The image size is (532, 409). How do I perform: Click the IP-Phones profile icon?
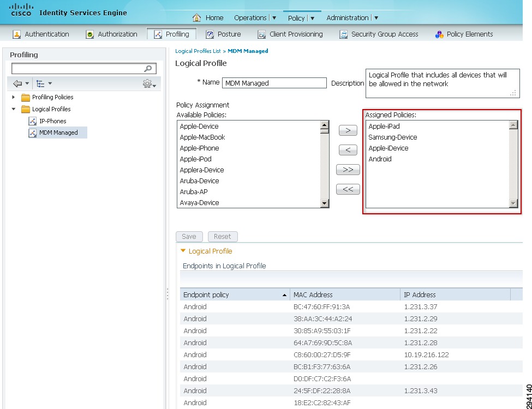(x=33, y=121)
